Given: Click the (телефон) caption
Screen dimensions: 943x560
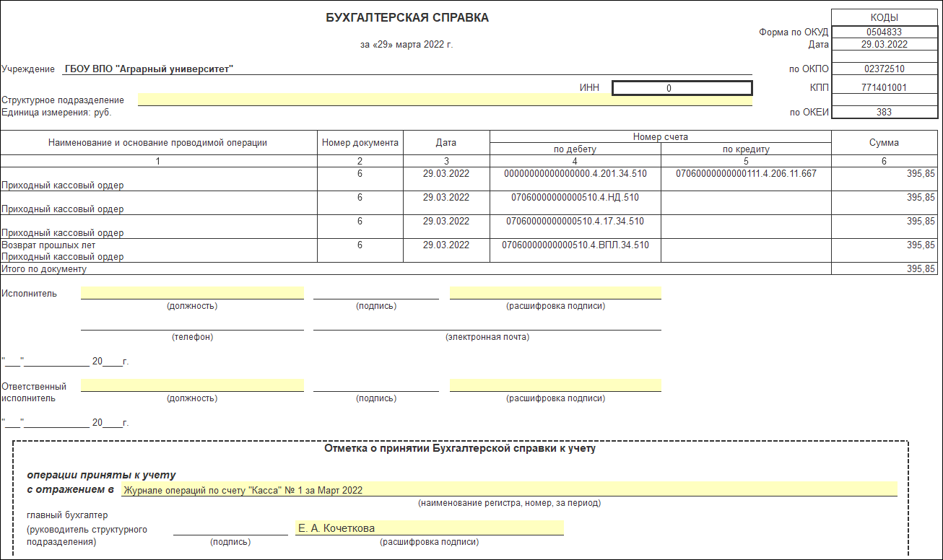Looking at the screenshot, I should [x=192, y=337].
